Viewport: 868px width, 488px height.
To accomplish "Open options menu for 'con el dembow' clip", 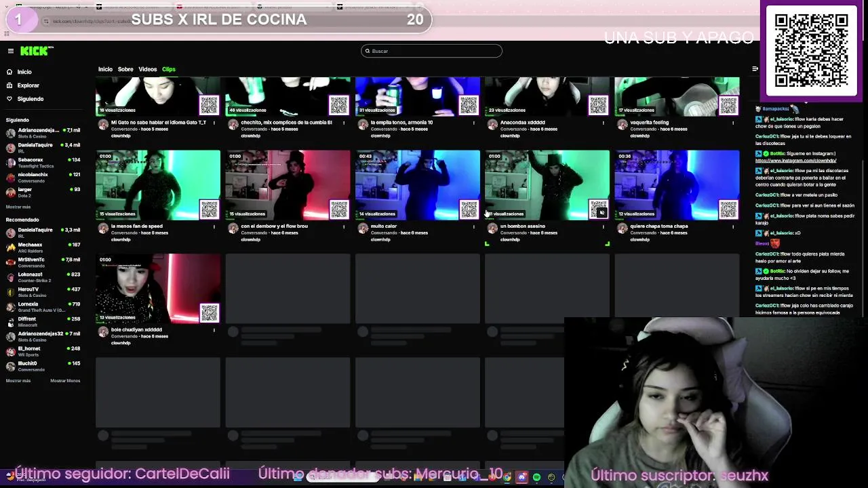I will point(344,226).
